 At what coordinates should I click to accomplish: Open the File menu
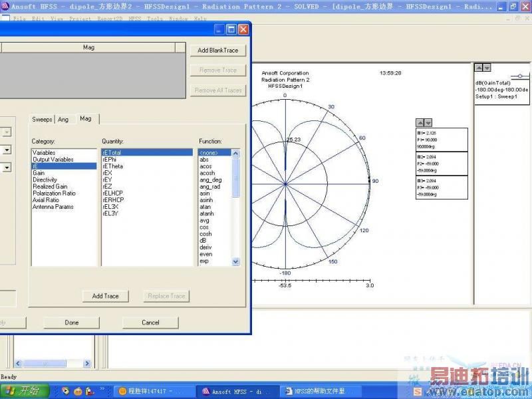(19, 19)
